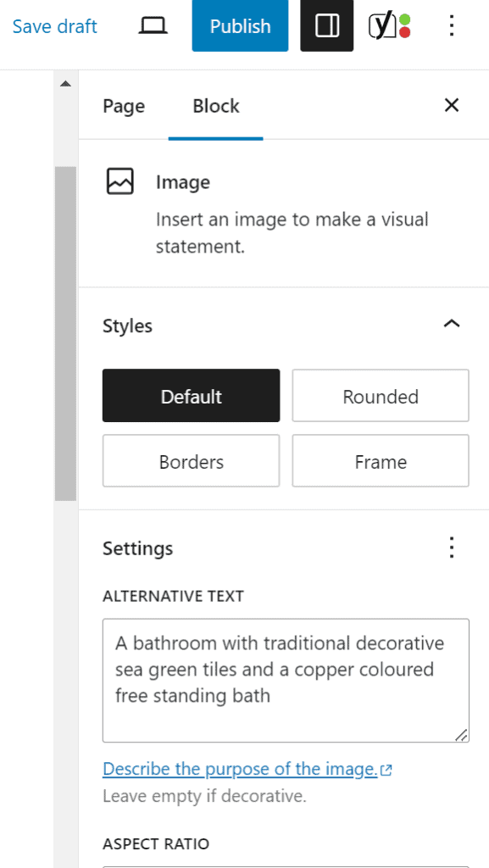The image size is (489, 868).
Task: Switch to the Page tab
Action: point(124,106)
